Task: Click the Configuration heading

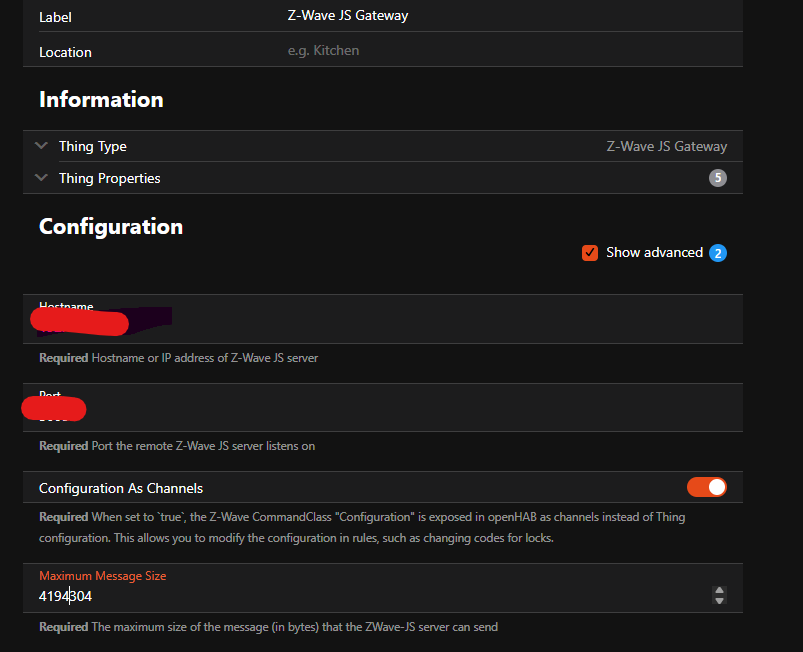Action: click(x=111, y=227)
